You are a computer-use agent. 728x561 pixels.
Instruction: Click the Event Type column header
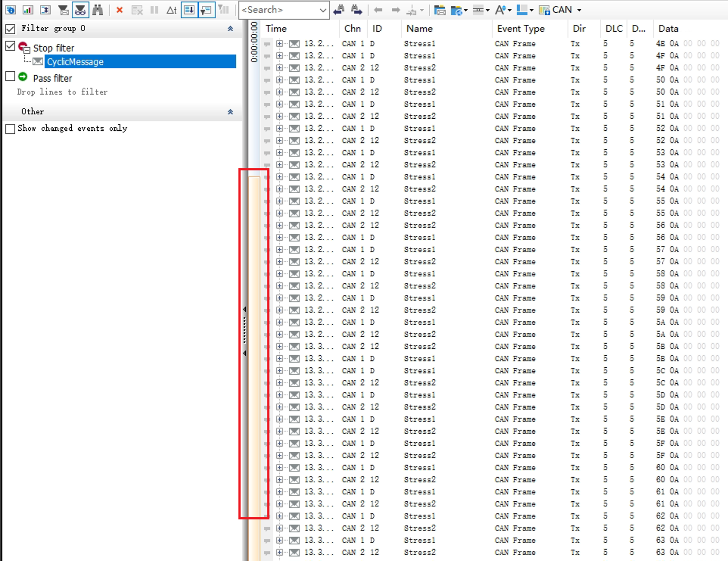tap(521, 29)
